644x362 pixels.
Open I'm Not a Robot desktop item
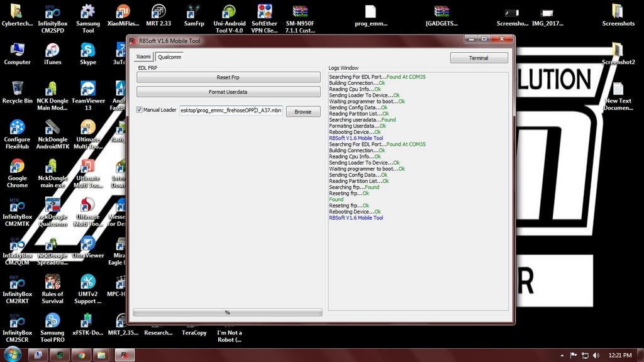coord(229,336)
